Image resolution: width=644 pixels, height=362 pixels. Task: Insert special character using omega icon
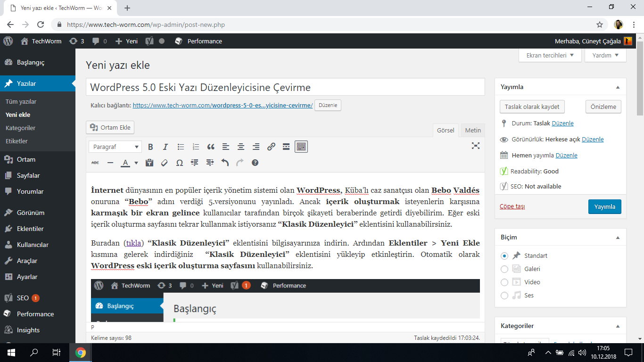pos(180,163)
